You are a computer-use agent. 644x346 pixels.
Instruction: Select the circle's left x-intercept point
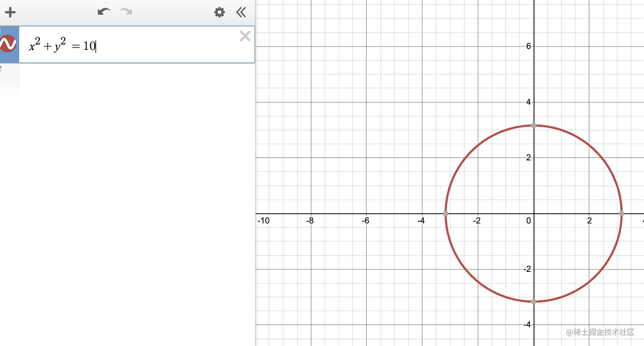[446, 213]
